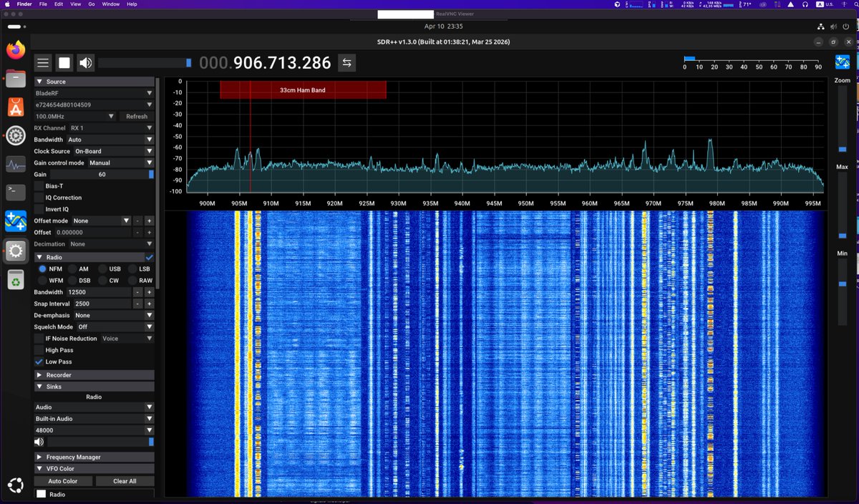The image size is (859, 504).
Task: Enable IQ Correction
Action: click(39, 198)
